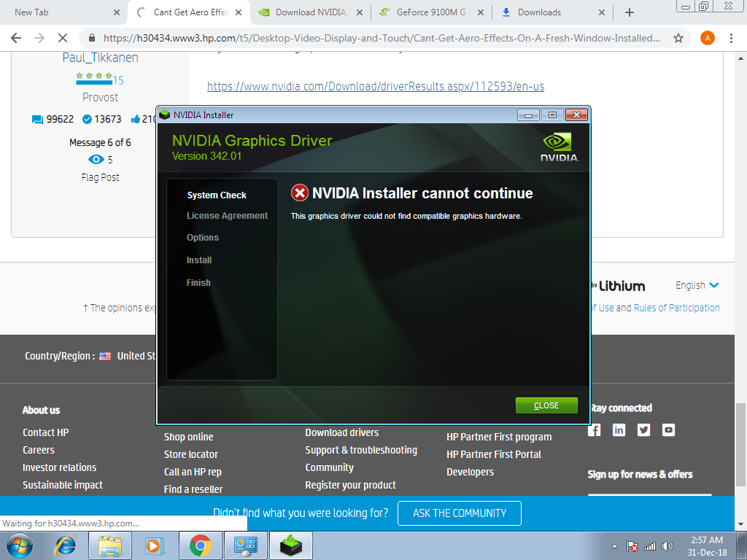Image resolution: width=747 pixels, height=560 pixels.
Task: Select System Check step in installer sidebar
Action: [217, 195]
